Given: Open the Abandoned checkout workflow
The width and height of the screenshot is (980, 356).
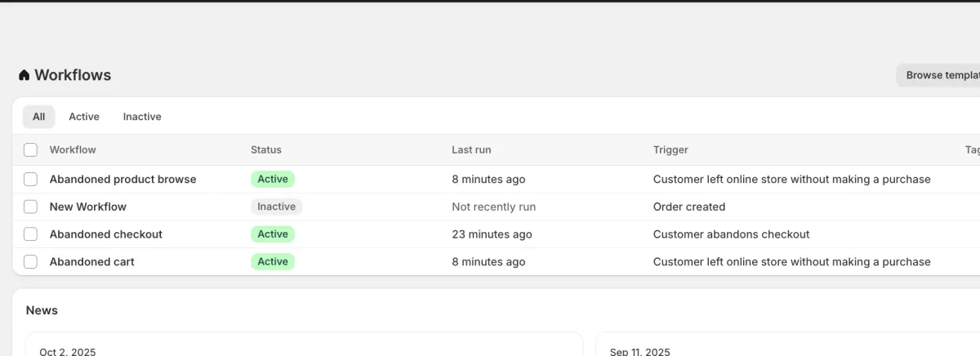Looking at the screenshot, I should 106,234.
